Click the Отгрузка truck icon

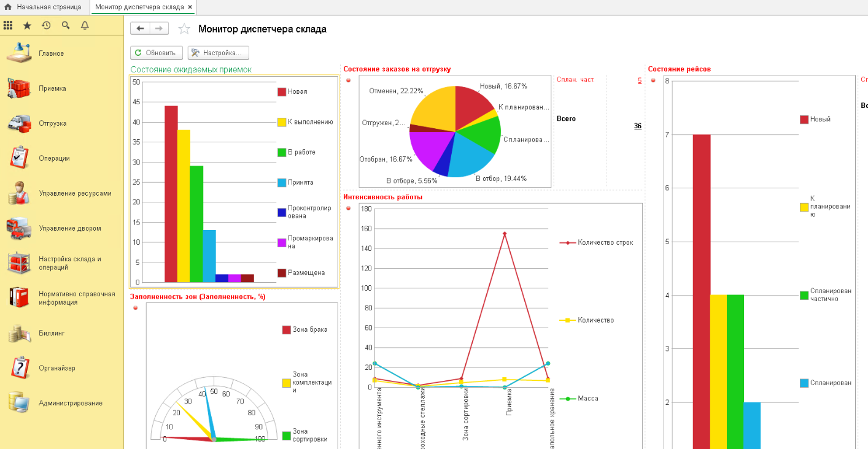pos(19,123)
